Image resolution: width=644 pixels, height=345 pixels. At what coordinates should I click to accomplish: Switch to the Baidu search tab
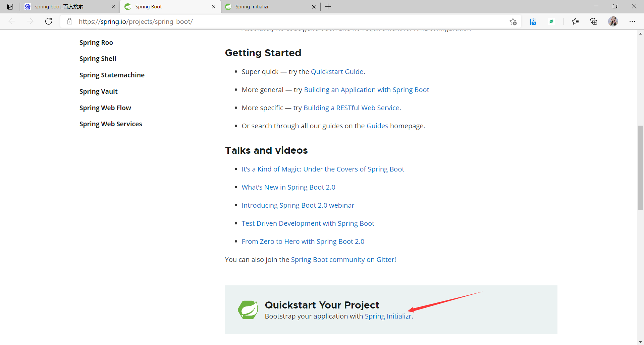tap(70, 7)
